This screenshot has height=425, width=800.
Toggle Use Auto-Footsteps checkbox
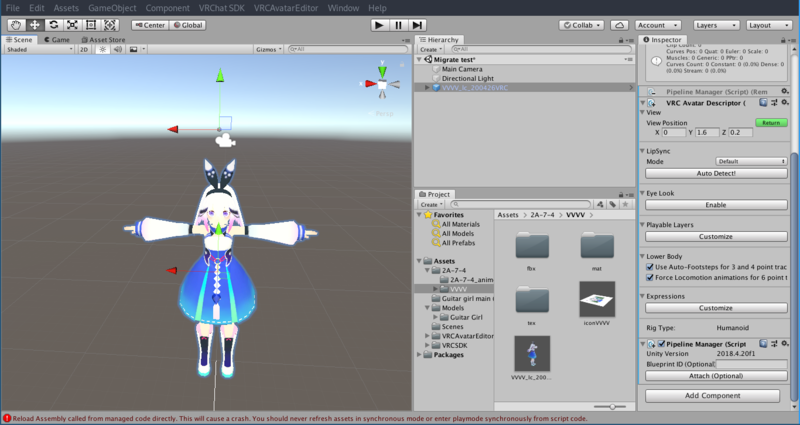point(649,267)
